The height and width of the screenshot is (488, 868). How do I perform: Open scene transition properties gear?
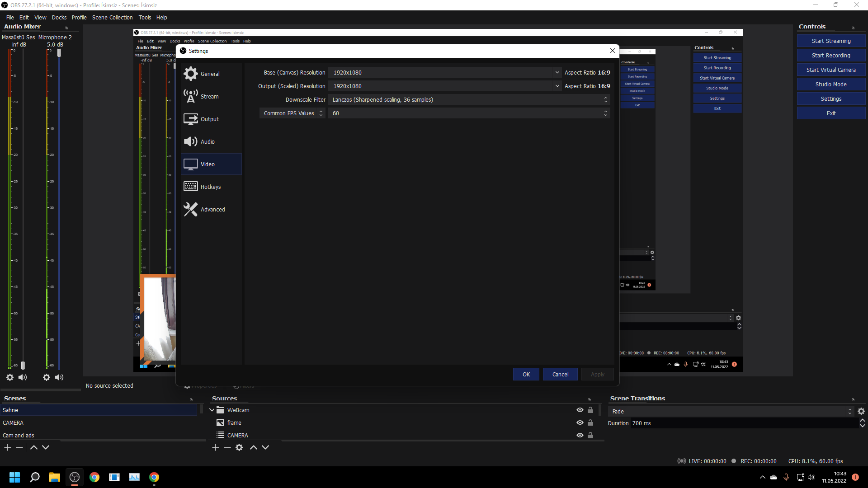click(x=861, y=411)
